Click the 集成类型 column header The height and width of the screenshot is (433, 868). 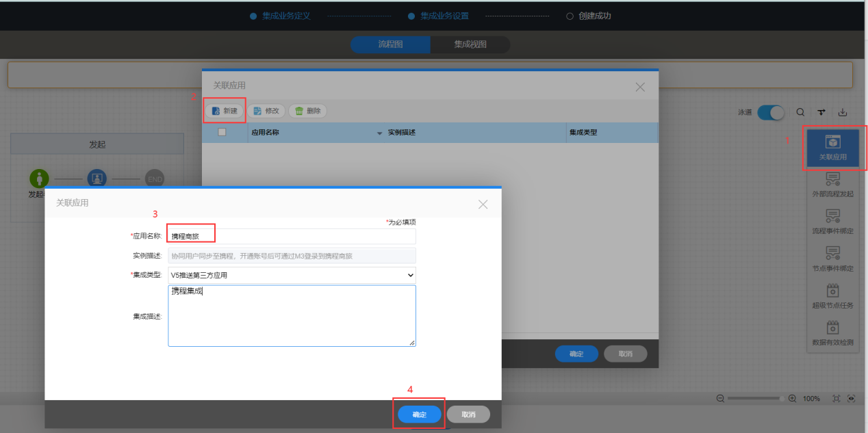[x=583, y=133]
